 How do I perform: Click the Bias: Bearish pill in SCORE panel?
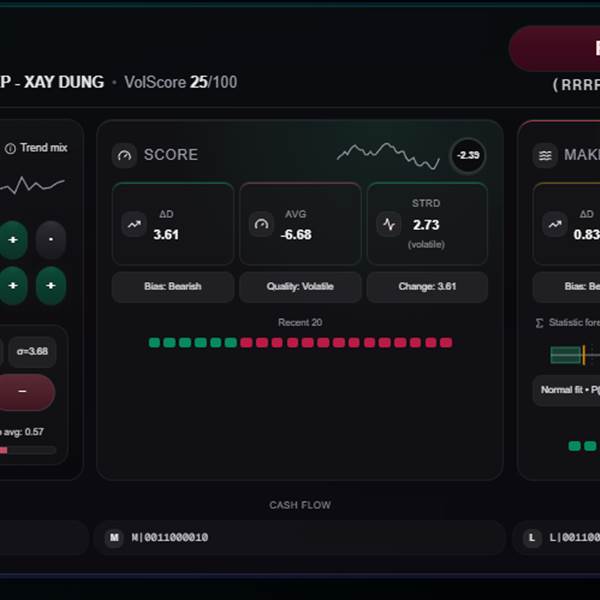173,287
